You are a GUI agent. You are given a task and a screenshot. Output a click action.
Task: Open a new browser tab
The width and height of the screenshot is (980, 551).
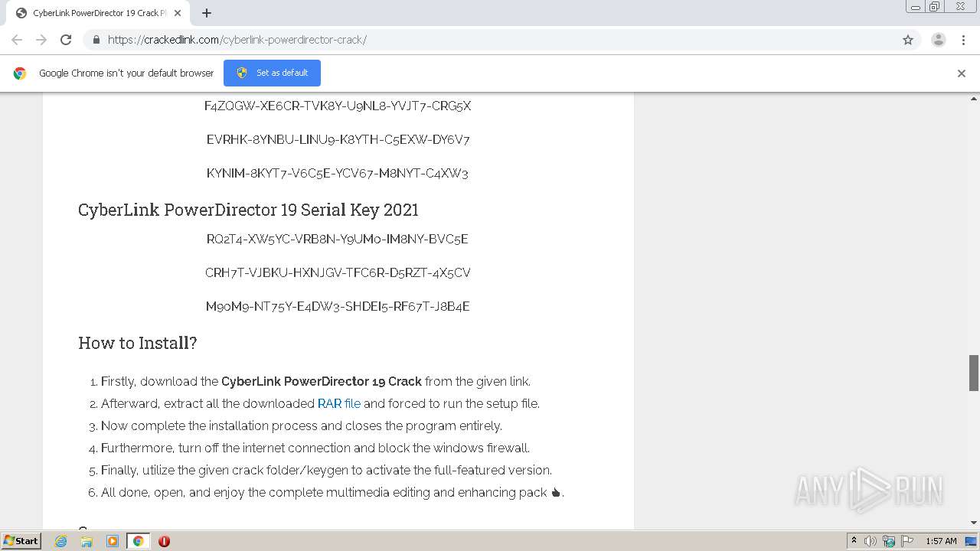point(207,13)
